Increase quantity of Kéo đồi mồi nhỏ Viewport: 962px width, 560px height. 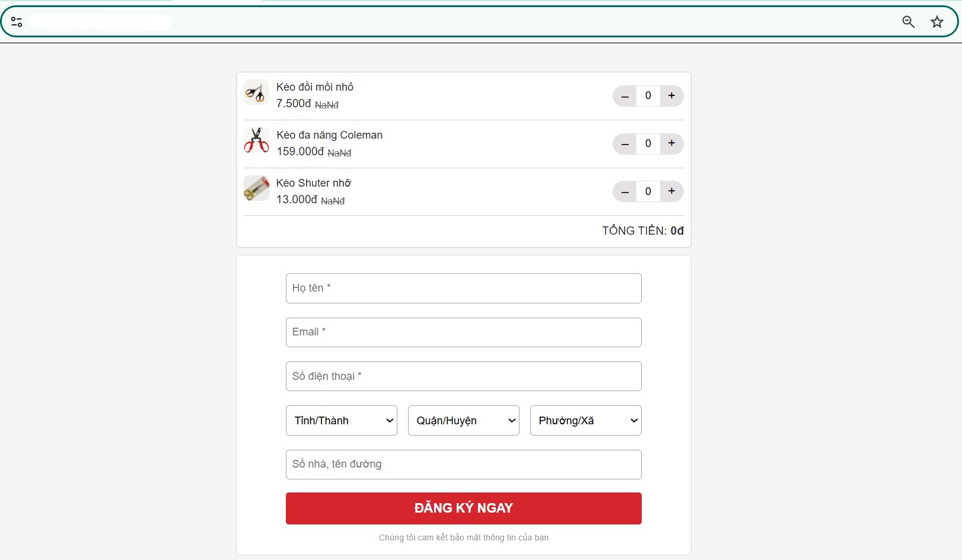pos(671,95)
